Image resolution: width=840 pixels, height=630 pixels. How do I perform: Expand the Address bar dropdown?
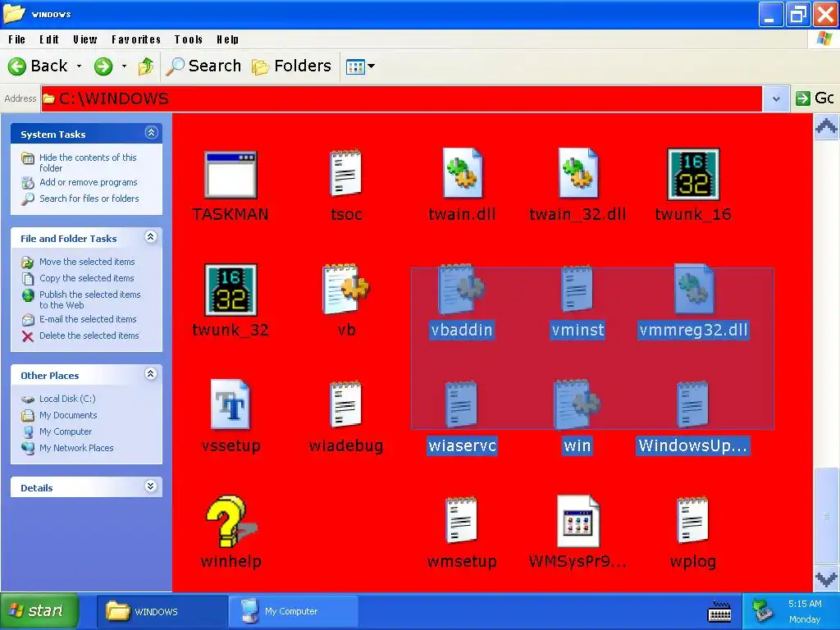click(776, 98)
